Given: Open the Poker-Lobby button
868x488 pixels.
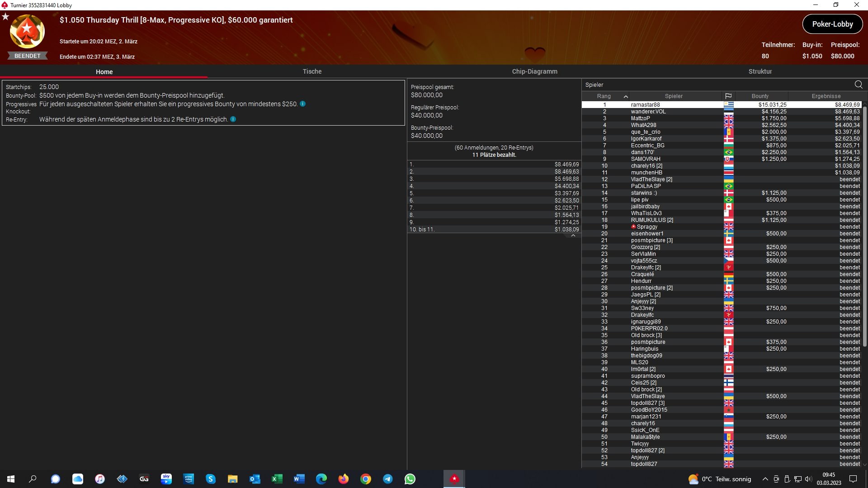Looking at the screenshot, I should point(832,24).
